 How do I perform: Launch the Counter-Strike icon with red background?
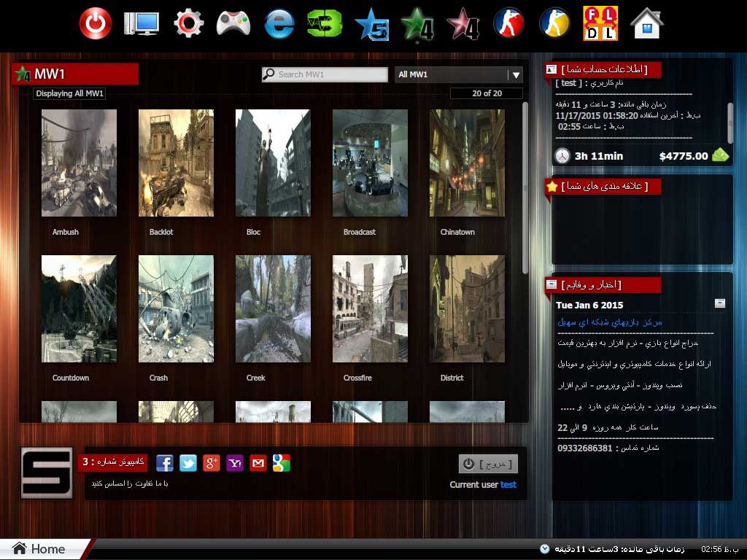[x=508, y=24]
